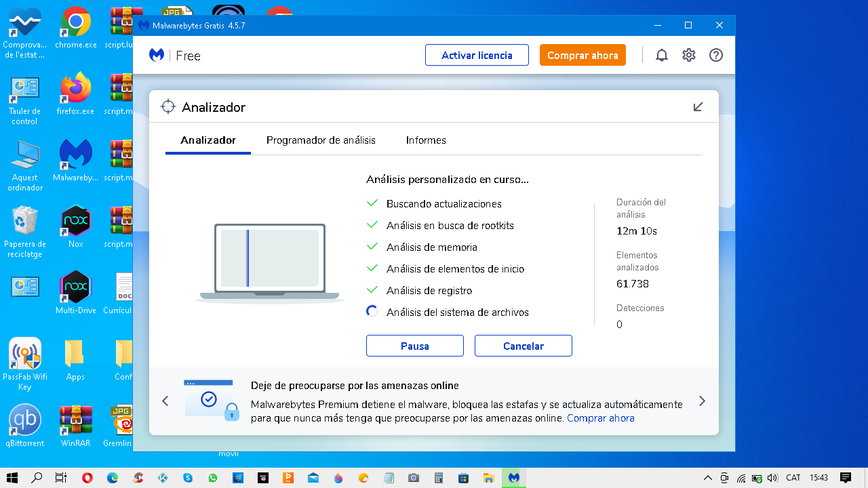This screenshot has width=868, height=488.
Task: Open the Malwarebytes help question mark
Action: click(716, 56)
